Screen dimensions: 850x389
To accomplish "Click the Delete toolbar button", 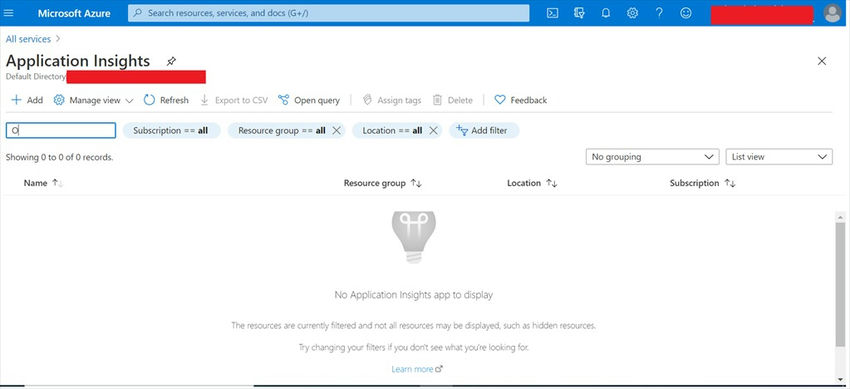I will coord(453,100).
